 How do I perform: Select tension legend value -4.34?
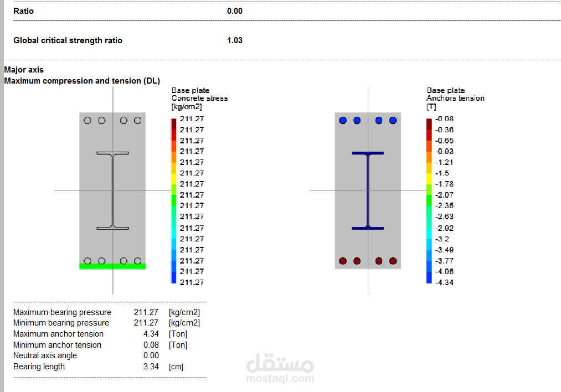tap(444, 282)
